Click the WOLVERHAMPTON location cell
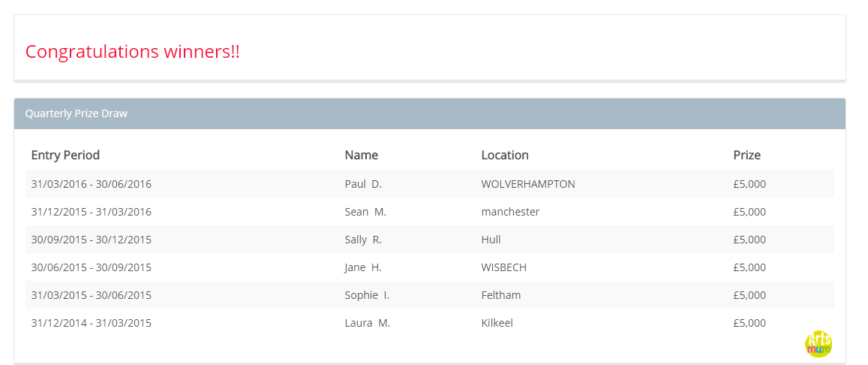 pyautogui.click(x=528, y=184)
